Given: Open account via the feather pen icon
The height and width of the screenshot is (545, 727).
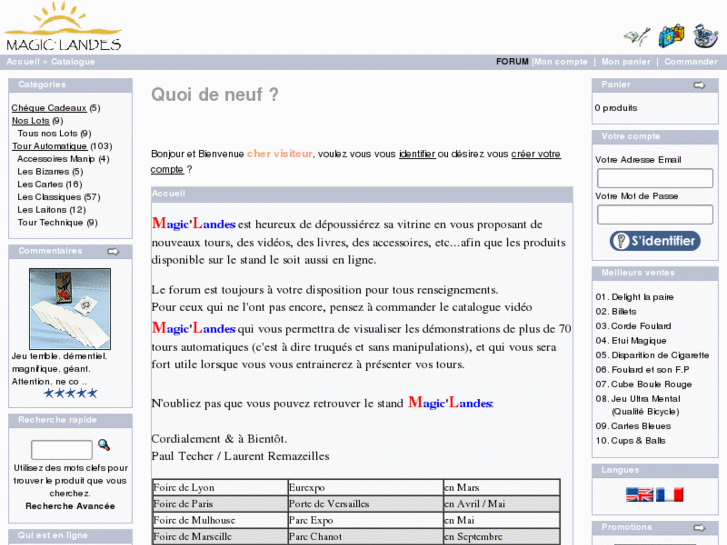Looking at the screenshot, I should click(x=637, y=37).
